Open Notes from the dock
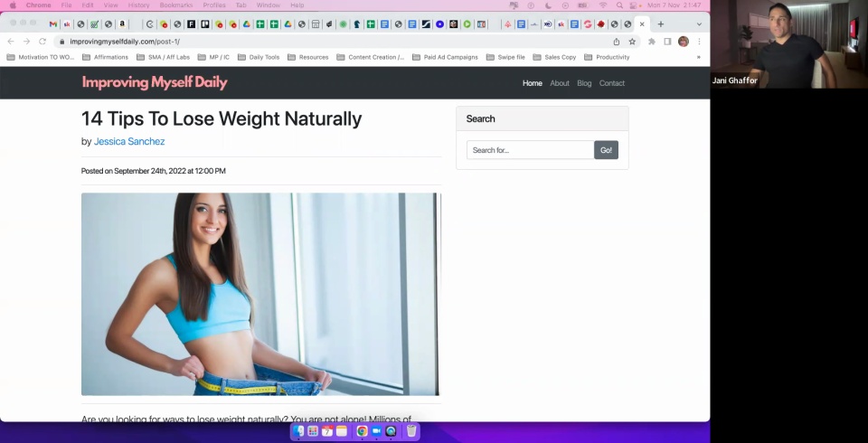Screen dimensions: 868x443 [342, 431]
